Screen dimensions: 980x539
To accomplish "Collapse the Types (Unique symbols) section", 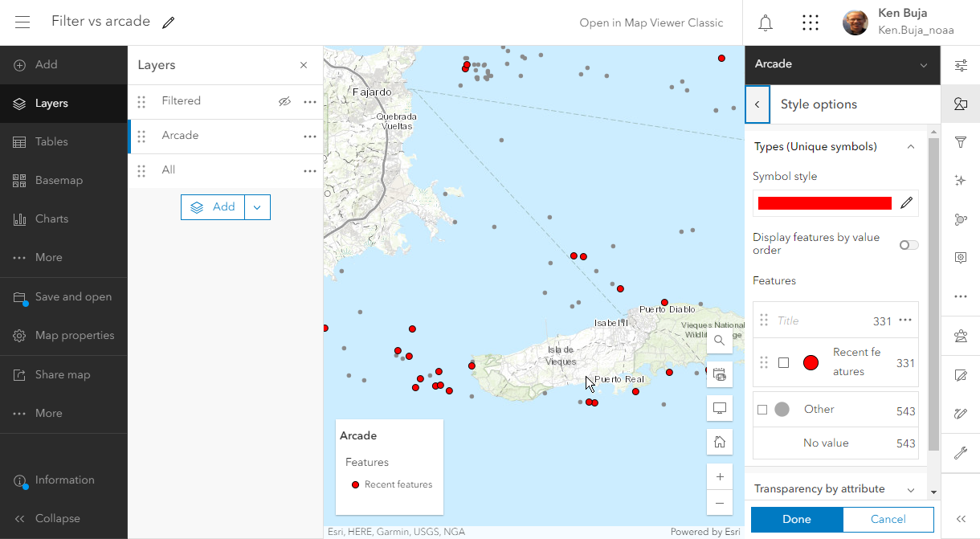I will pos(910,146).
